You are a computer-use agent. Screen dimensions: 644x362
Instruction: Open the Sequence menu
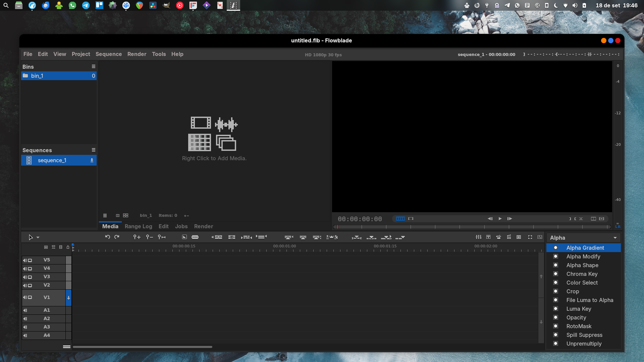(108, 54)
